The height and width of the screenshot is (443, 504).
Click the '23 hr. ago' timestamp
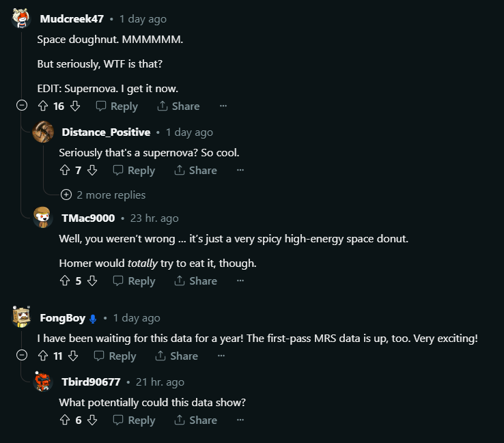(154, 218)
